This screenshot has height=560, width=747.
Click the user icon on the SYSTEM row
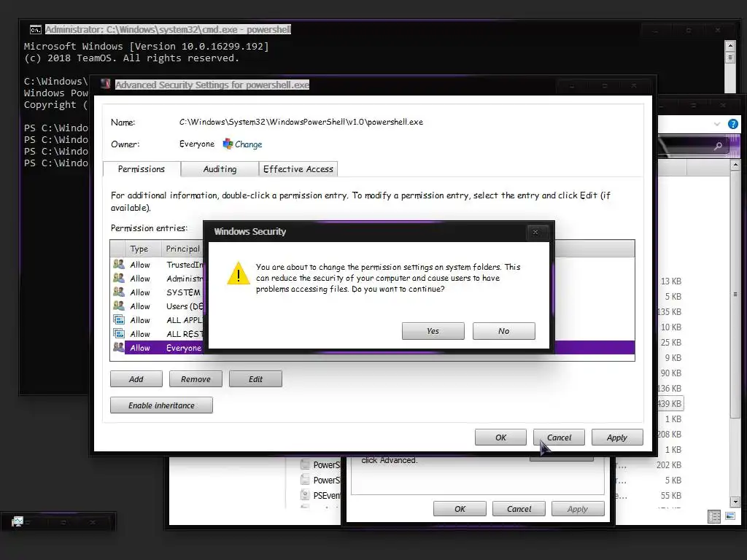click(119, 292)
